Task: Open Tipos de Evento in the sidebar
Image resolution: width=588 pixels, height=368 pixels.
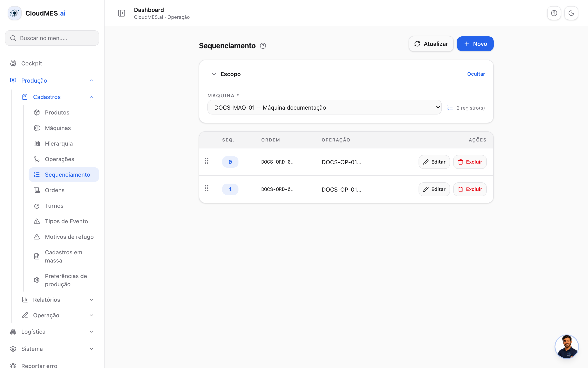Action: pos(64,221)
